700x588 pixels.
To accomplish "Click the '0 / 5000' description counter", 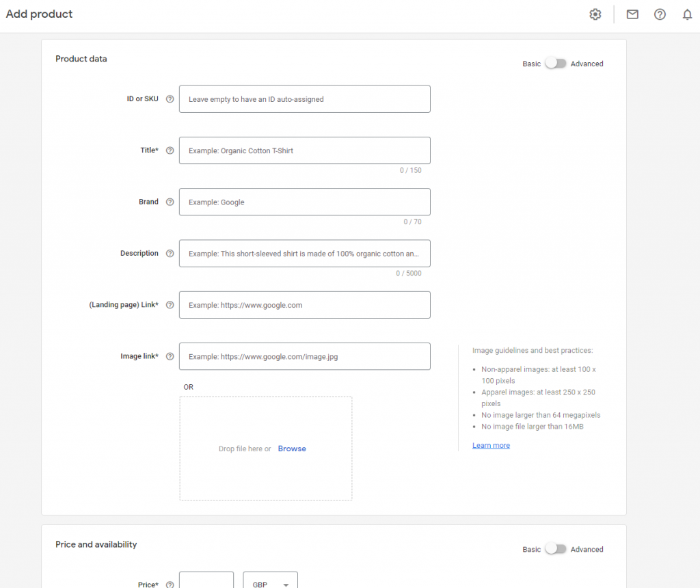I will (x=409, y=273).
